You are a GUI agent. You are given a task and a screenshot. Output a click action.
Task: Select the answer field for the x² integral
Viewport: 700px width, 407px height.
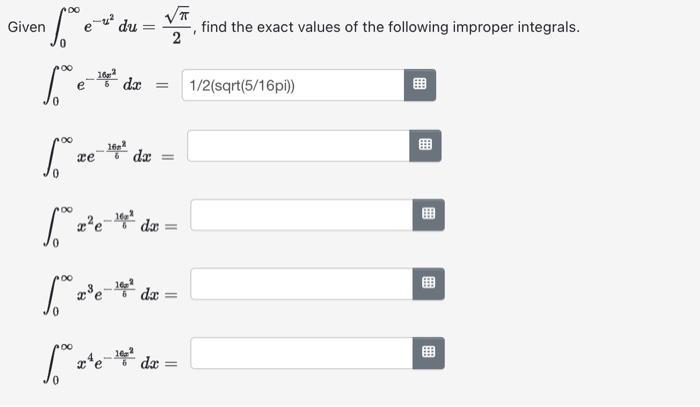[300, 214]
